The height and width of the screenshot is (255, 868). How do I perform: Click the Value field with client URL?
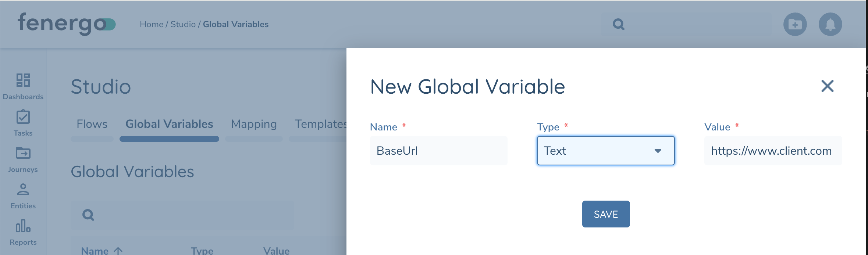(x=773, y=151)
